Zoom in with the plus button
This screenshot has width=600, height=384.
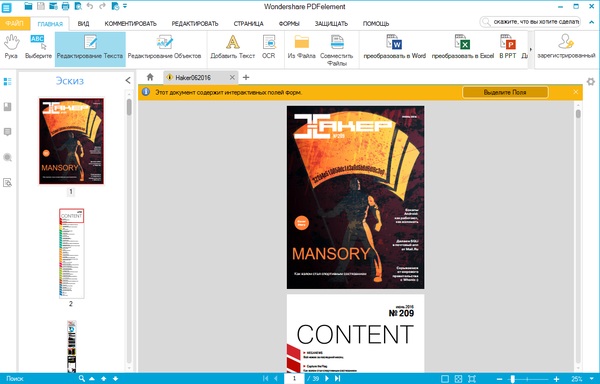pos(557,379)
